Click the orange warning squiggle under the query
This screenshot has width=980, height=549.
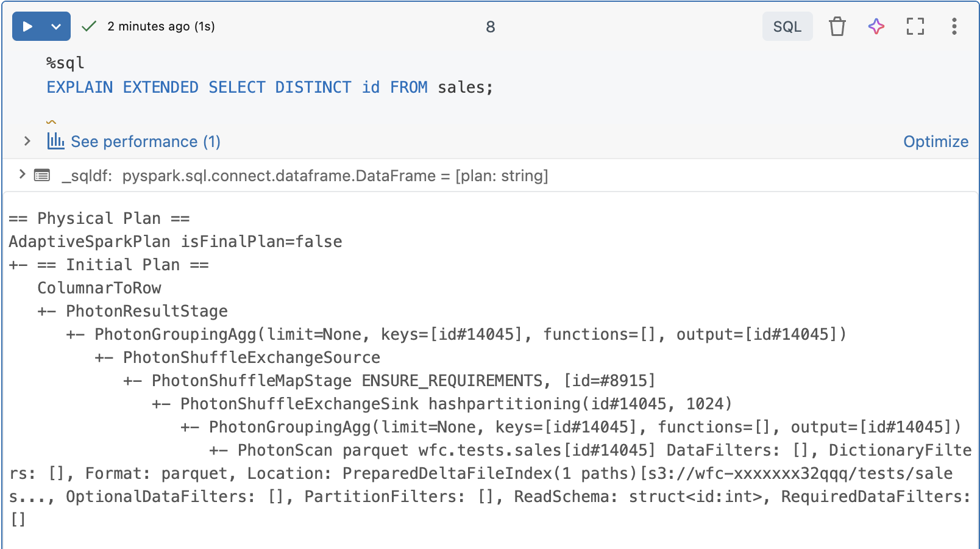[51, 122]
